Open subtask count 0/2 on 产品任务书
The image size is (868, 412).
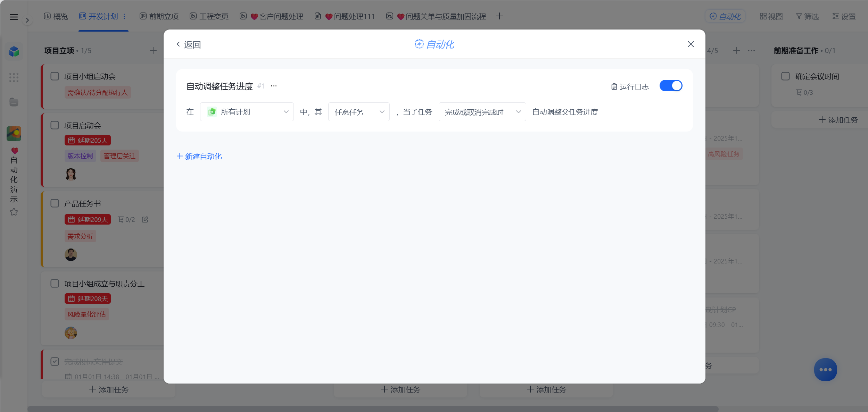pyautogui.click(x=126, y=219)
